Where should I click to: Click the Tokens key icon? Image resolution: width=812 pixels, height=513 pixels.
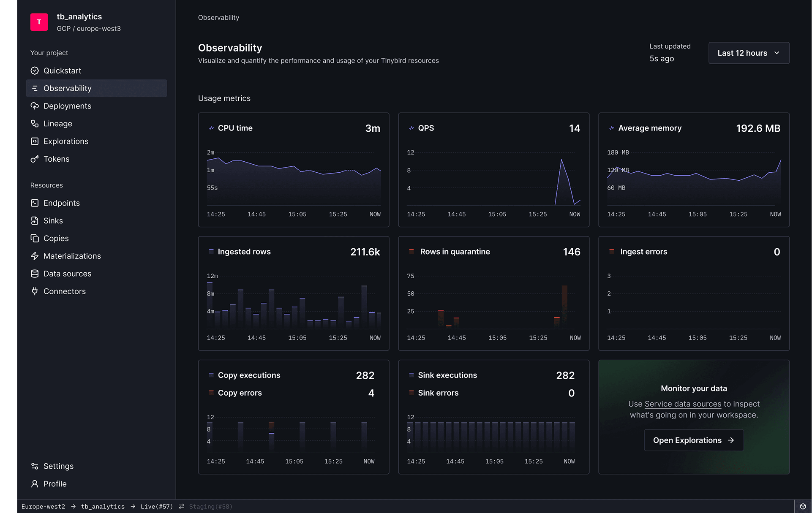[x=35, y=159]
